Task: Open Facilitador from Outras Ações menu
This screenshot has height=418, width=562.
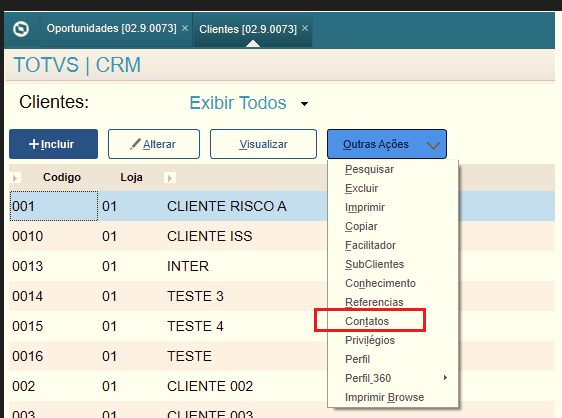Action: click(x=370, y=245)
